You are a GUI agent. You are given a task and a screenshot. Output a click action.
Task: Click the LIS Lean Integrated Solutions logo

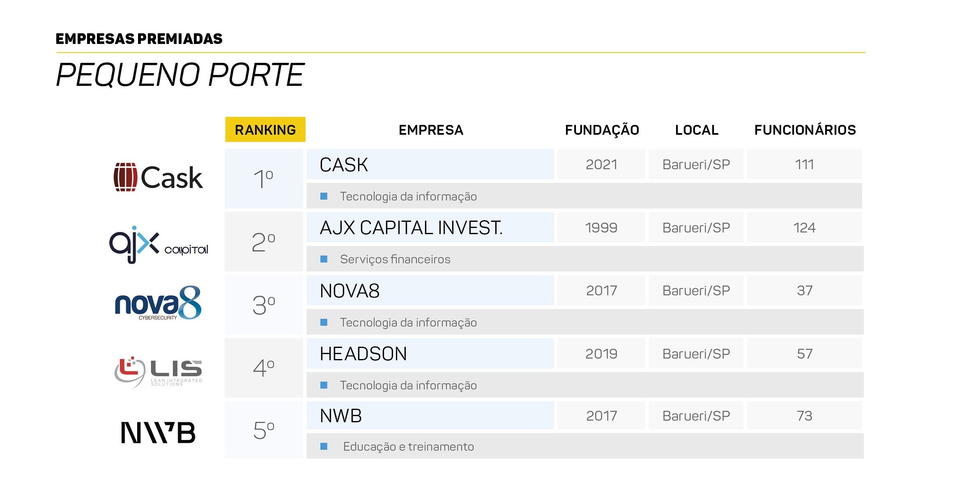pyautogui.click(x=158, y=372)
